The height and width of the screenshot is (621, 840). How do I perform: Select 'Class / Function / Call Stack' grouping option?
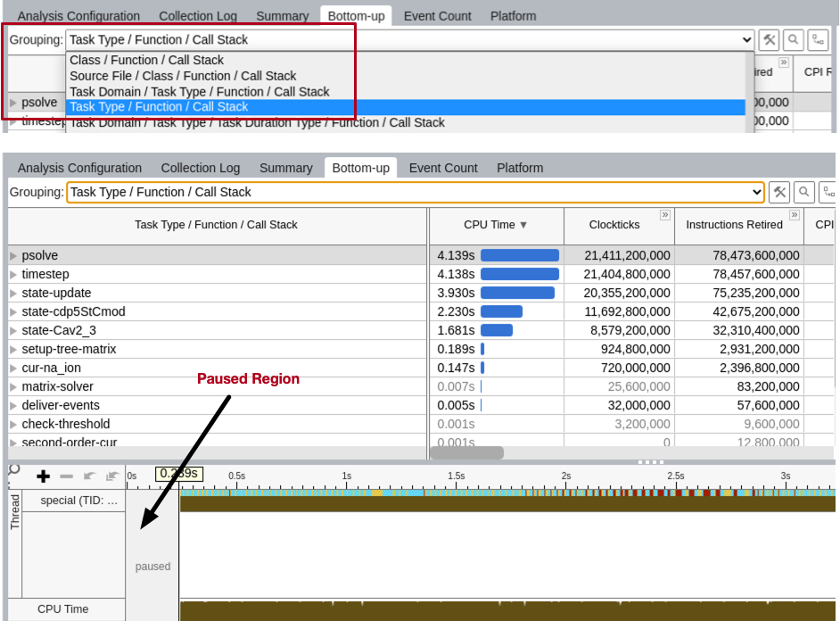pos(146,61)
